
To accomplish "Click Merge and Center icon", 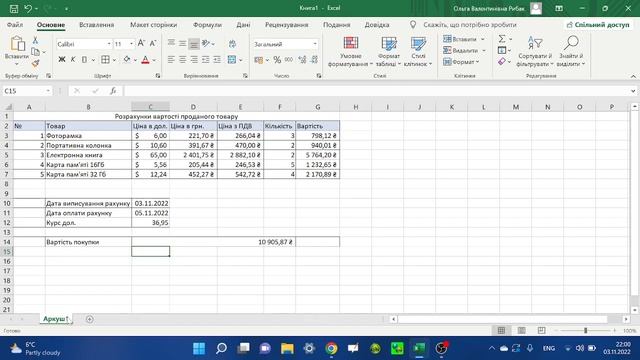I will pos(232,60).
